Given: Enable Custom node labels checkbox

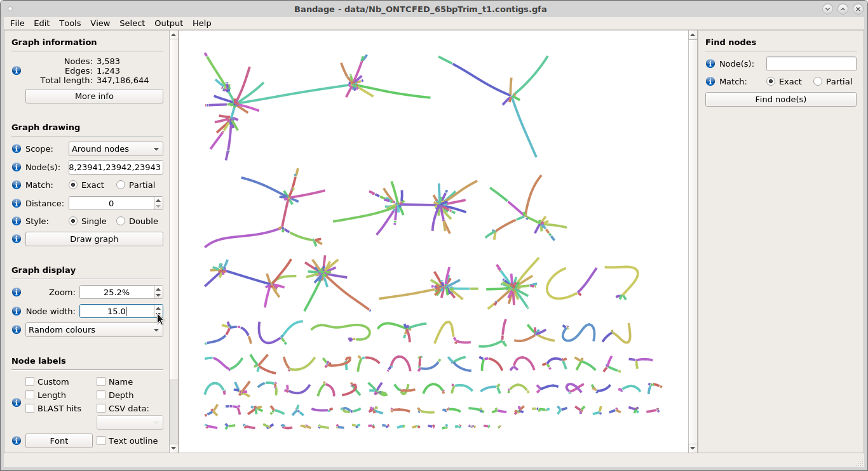Looking at the screenshot, I should pyautogui.click(x=30, y=381).
